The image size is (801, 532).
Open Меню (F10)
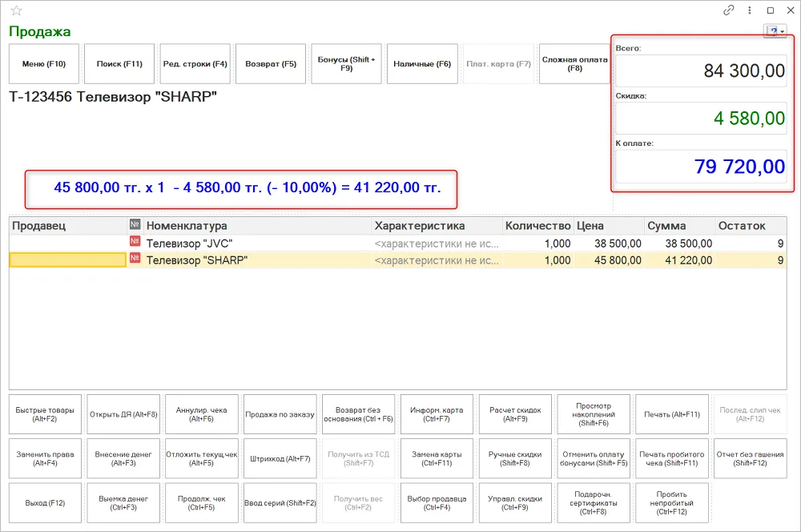[x=44, y=64]
